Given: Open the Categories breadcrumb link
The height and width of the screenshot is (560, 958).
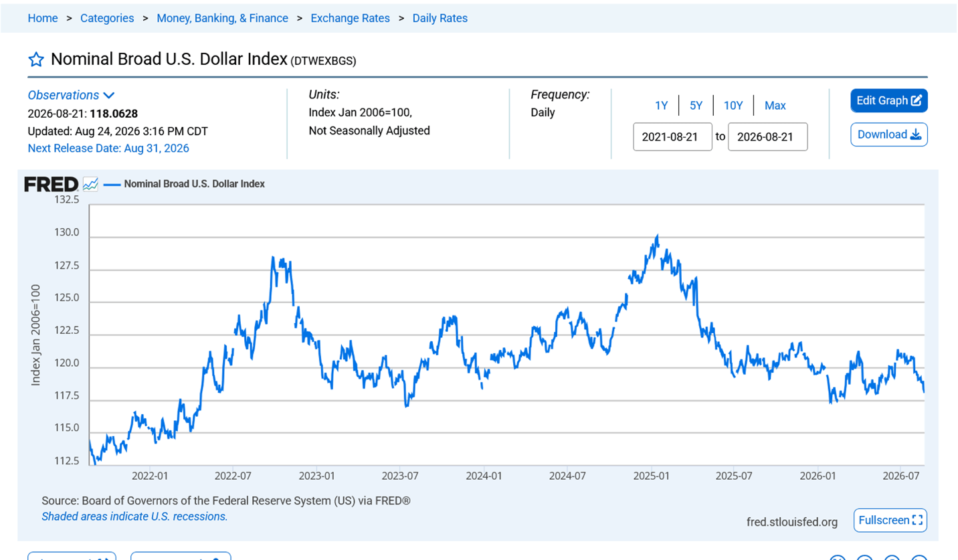Looking at the screenshot, I should pos(107,18).
